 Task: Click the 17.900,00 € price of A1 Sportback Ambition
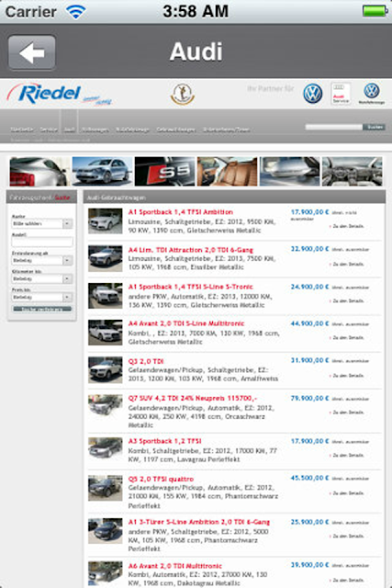[309, 212]
